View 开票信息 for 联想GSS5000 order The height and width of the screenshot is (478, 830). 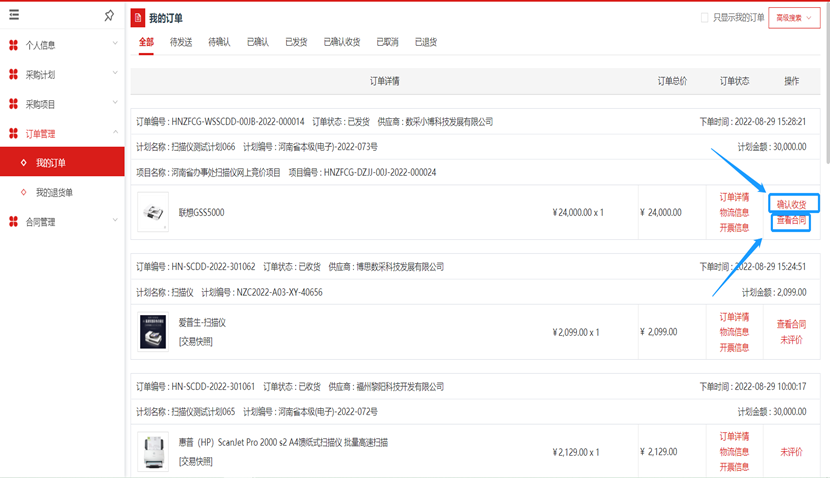point(734,228)
